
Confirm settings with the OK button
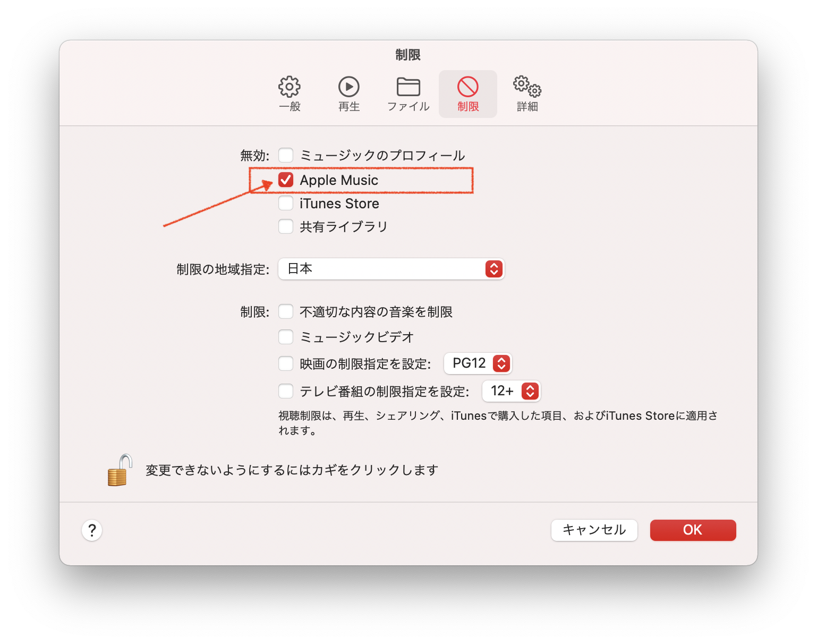point(693,530)
